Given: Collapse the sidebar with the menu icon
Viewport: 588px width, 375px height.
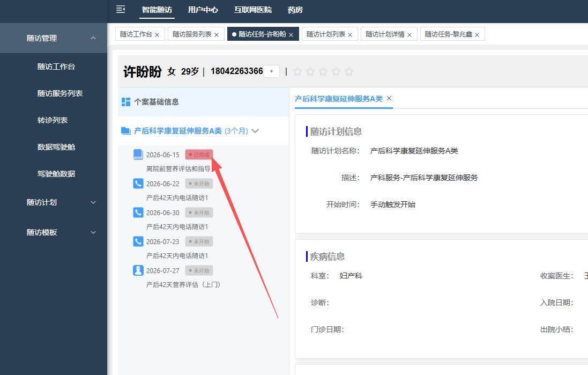Looking at the screenshot, I should tap(121, 9).
